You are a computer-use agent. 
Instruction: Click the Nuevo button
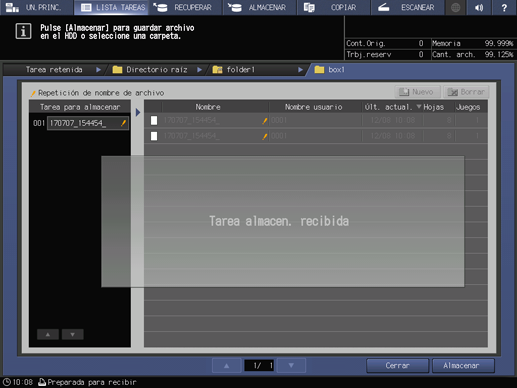(417, 92)
